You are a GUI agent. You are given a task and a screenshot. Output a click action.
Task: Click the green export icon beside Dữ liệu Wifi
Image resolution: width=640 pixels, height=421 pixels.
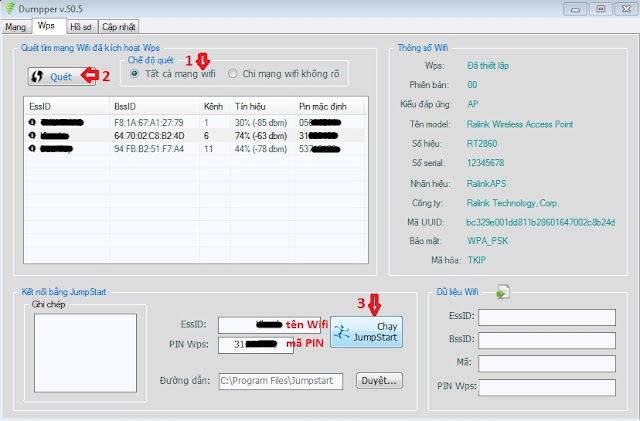(502, 292)
